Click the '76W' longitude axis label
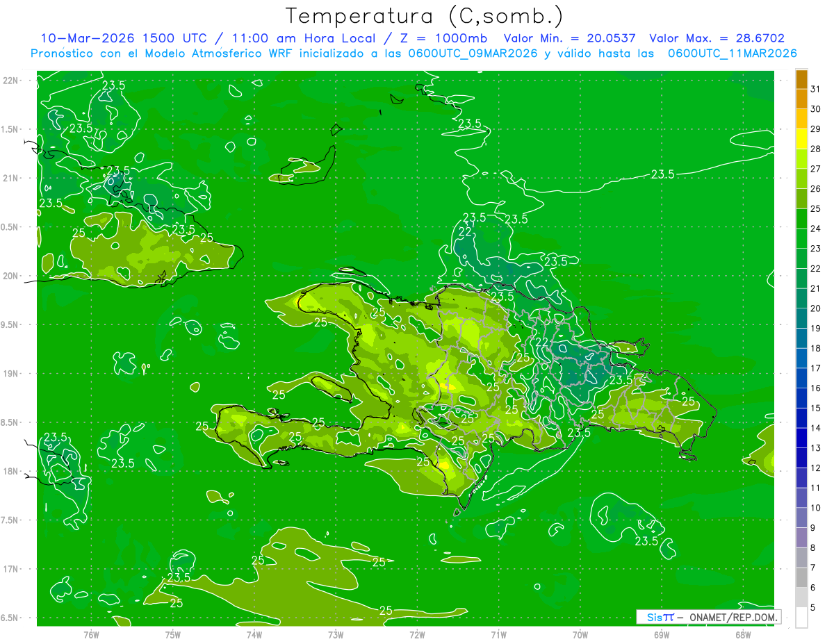This screenshot has width=834, height=644. [x=91, y=635]
